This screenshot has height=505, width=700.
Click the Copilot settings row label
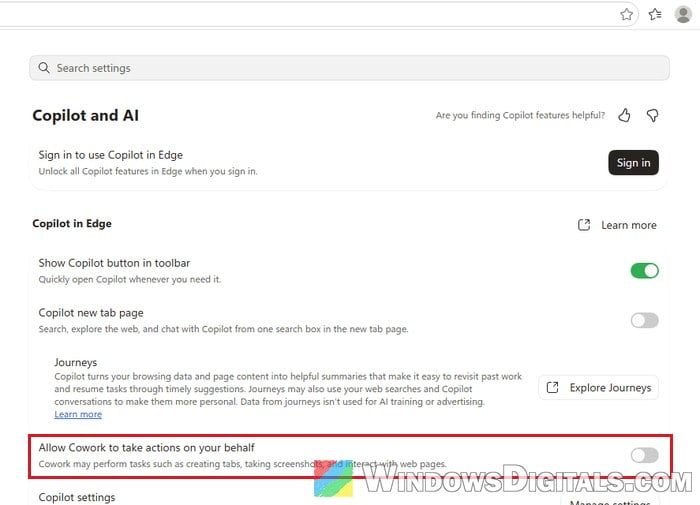77,497
